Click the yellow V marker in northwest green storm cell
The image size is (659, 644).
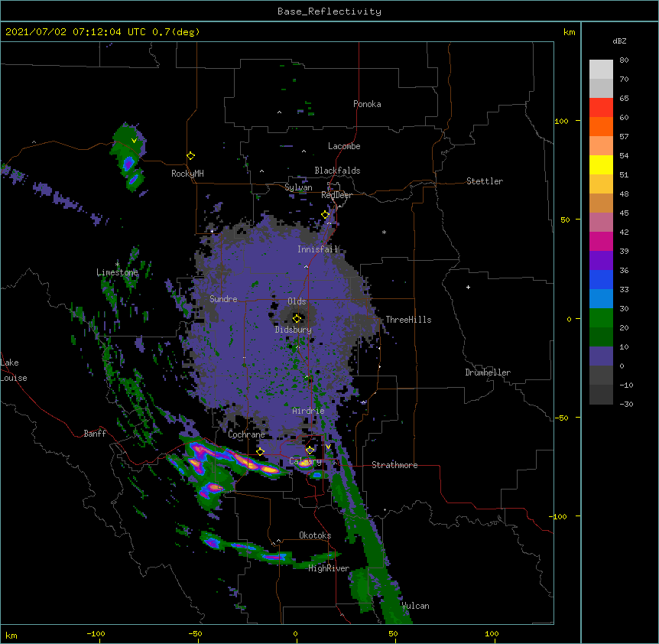coord(134,141)
